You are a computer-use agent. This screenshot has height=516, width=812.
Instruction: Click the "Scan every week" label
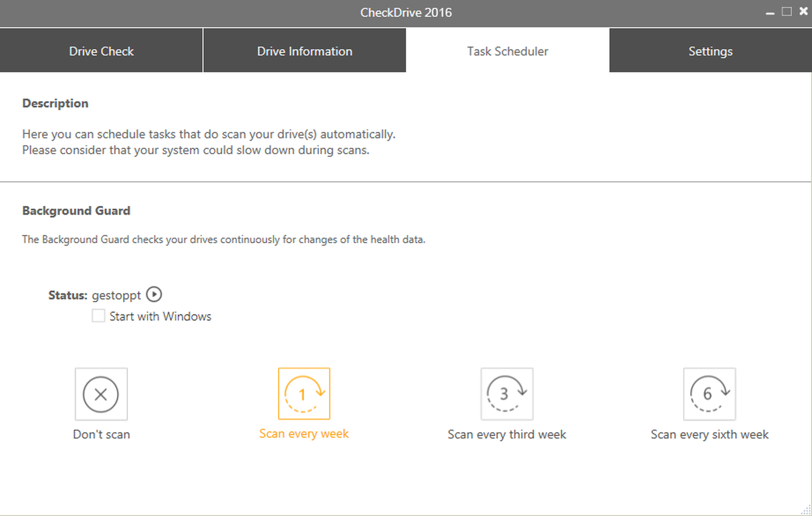[304, 434]
